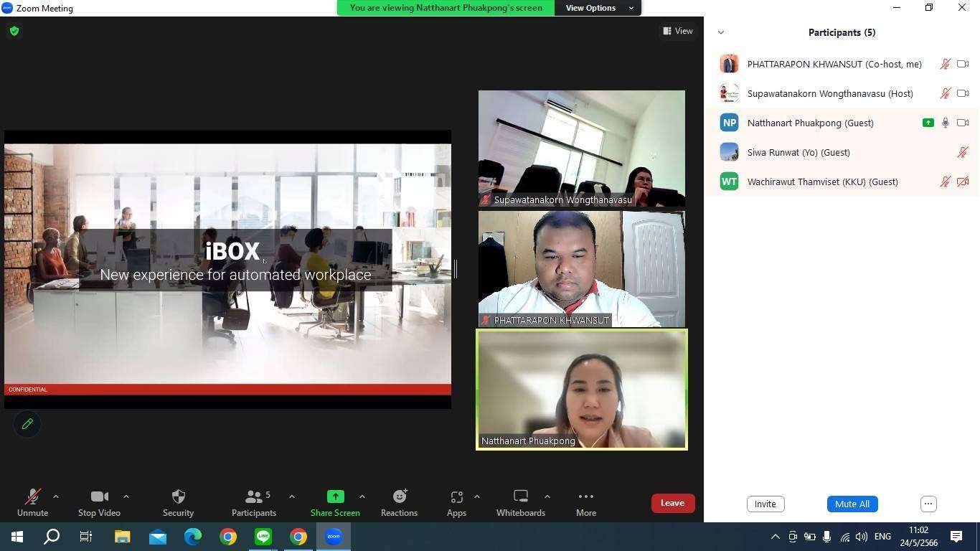Viewport: 980px width, 551px height.
Task: Open Microsoft Edge from taskbar
Action: tap(193, 536)
